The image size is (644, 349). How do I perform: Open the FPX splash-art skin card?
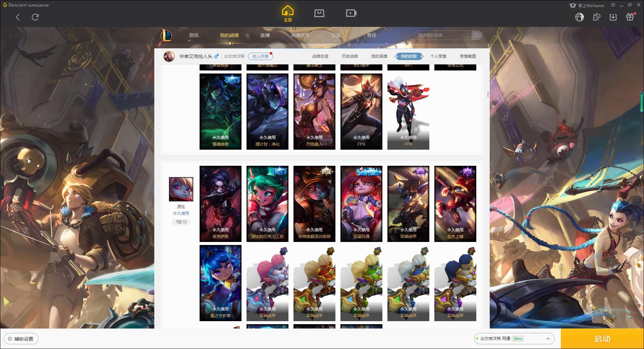click(361, 112)
